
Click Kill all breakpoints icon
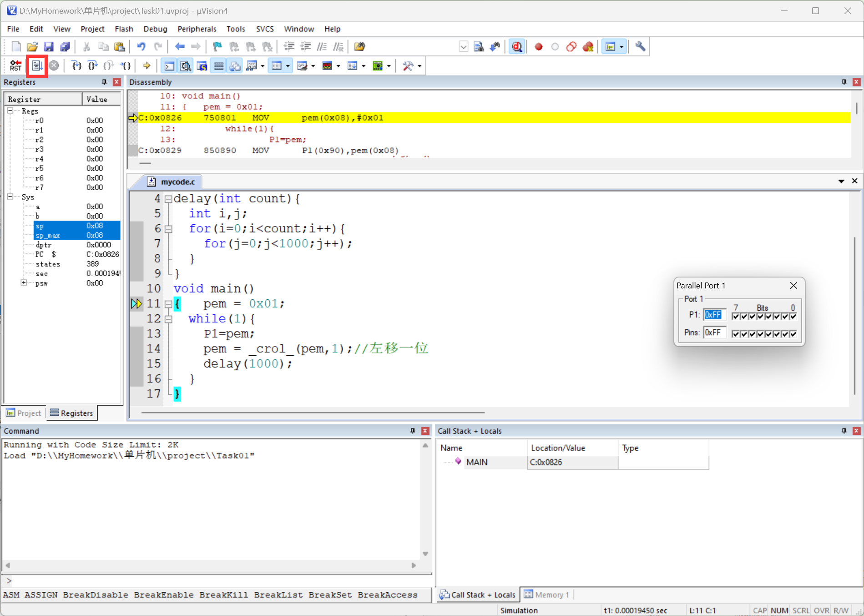(x=588, y=47)
